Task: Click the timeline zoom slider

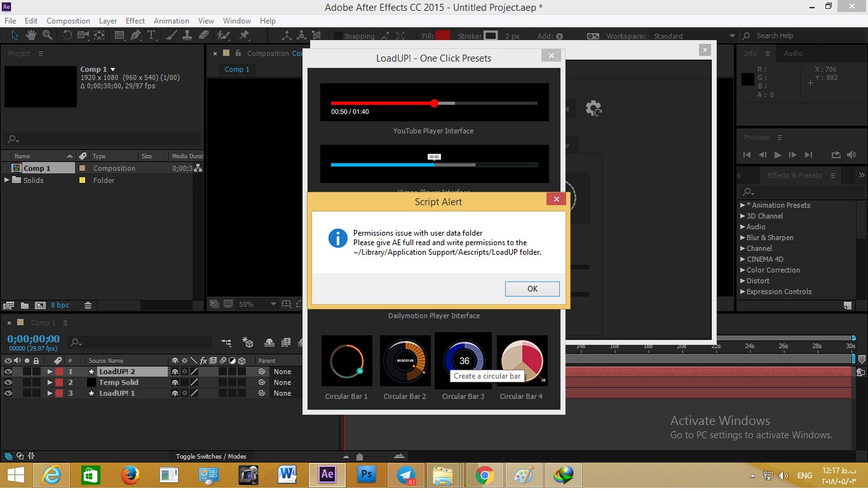Action: (360, 456)
